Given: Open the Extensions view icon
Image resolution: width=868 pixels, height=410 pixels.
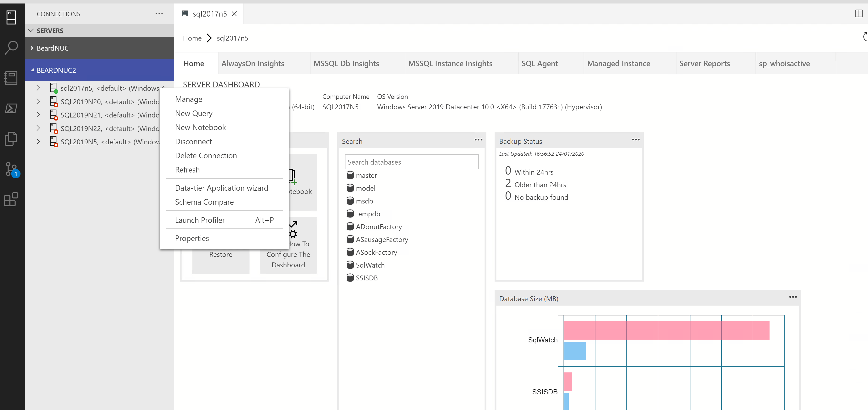Looking at the screenshot, I should point(11,199).
